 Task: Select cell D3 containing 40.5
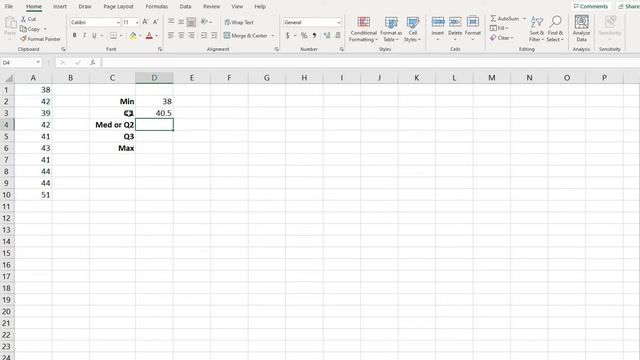point(154,113)
